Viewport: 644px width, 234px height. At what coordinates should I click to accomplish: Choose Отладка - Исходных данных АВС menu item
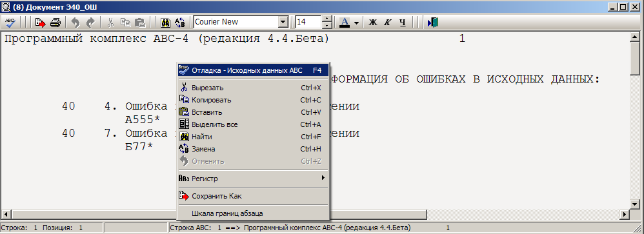point(253,70)
